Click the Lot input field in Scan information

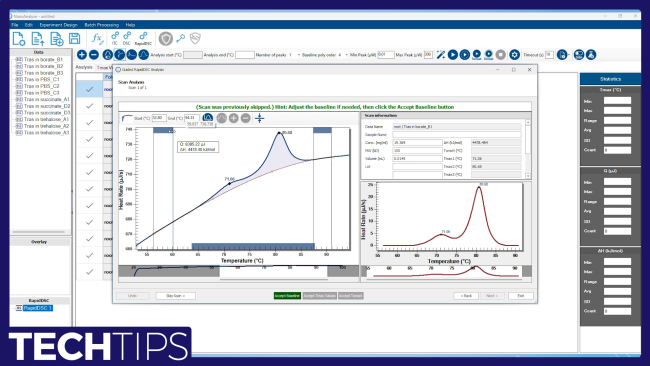[417, 166]
